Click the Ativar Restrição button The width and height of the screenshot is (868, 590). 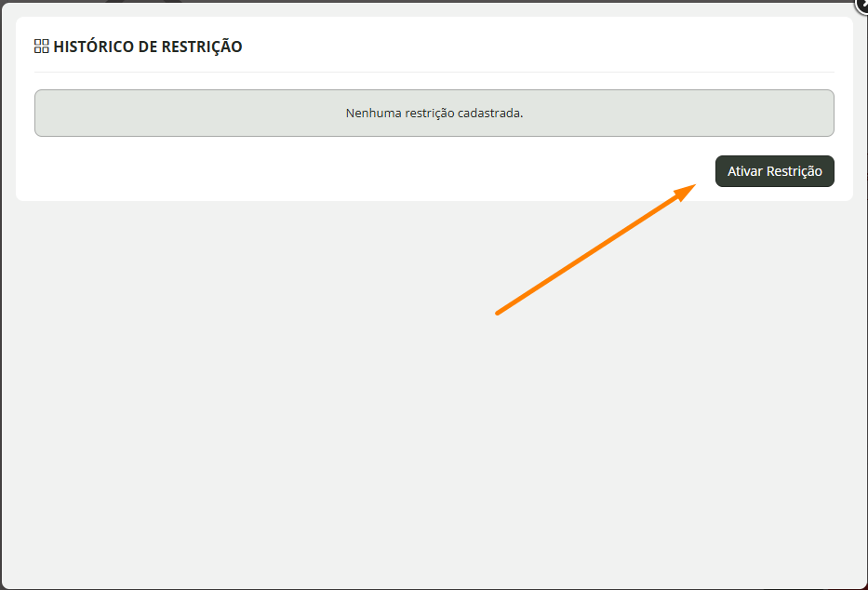tap(774, 171)
